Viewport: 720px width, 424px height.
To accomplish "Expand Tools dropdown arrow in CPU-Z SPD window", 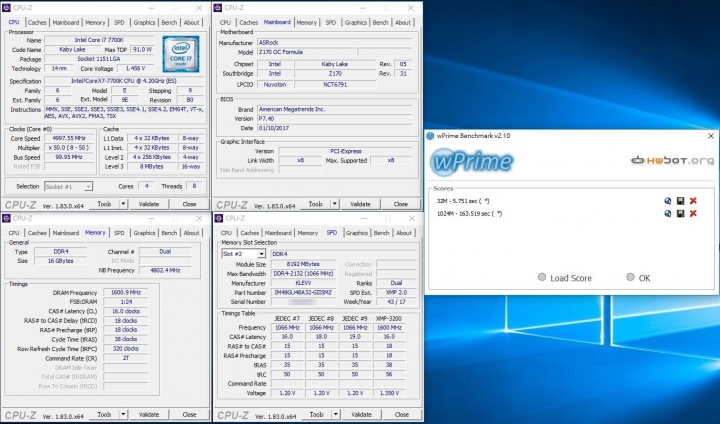I will [336, 414].
